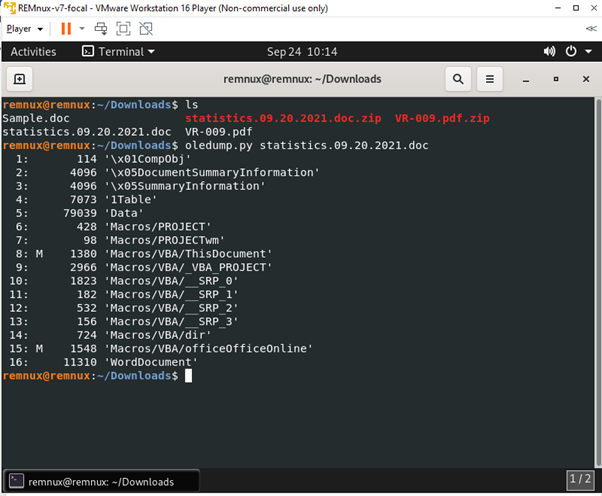Open the clock showing Sep 24 10:14
This screenshot has height=496, width=602.
(302, 51)
